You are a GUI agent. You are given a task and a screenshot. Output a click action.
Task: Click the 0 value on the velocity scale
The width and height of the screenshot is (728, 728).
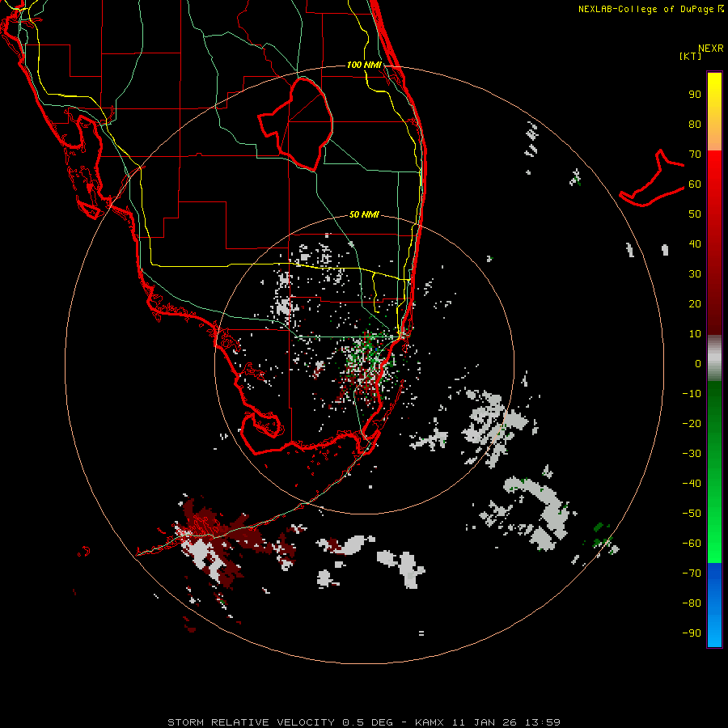[698, 364]
